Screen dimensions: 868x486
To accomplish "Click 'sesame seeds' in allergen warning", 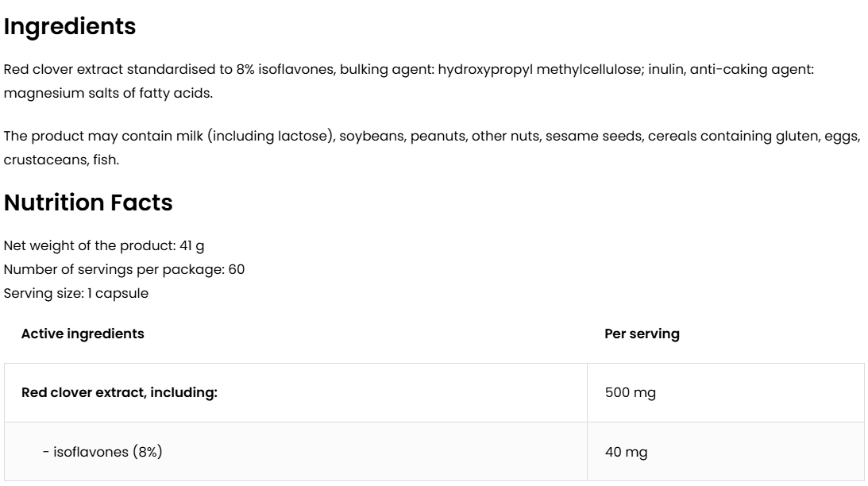I will tap(602, 136).
